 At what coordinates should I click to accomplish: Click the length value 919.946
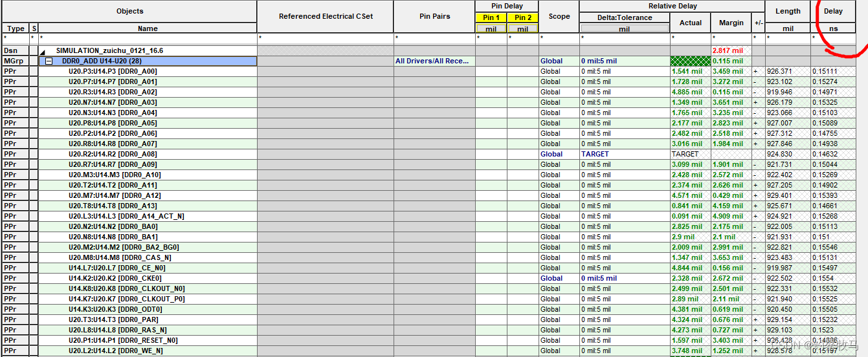click(779, 92)
